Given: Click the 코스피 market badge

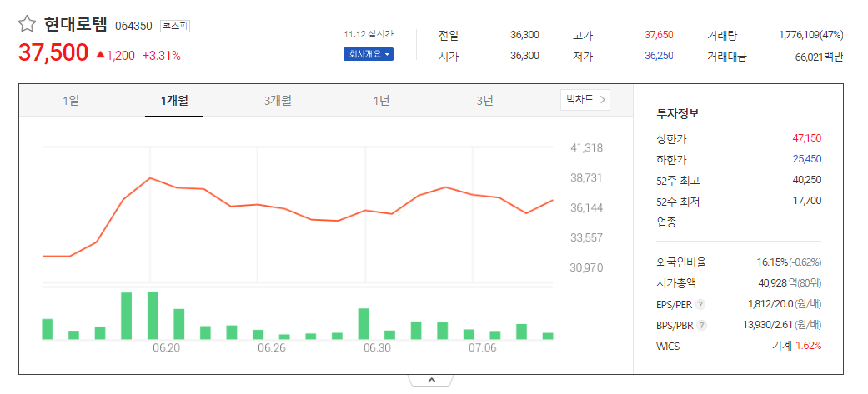Looking at the screenshot, I should tap(175, 26).
